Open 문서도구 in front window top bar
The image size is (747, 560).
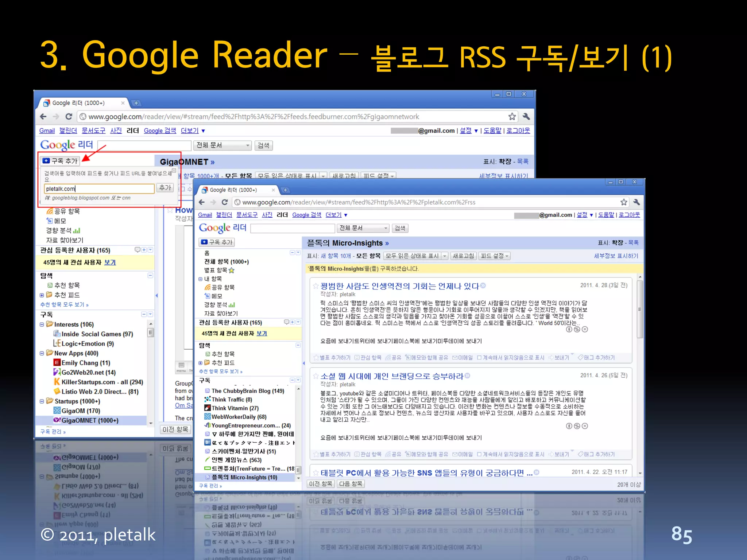click(247, 215)
